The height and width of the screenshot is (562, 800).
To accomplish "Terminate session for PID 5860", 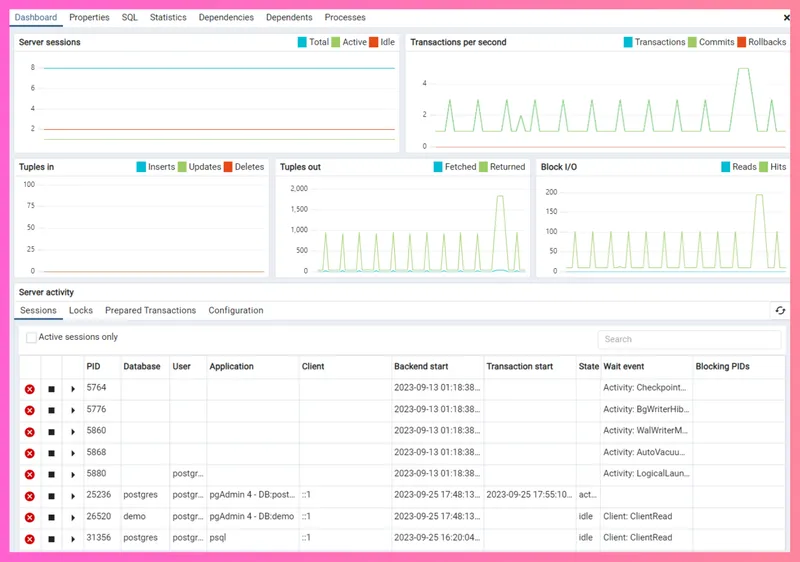I will [30, 432].
